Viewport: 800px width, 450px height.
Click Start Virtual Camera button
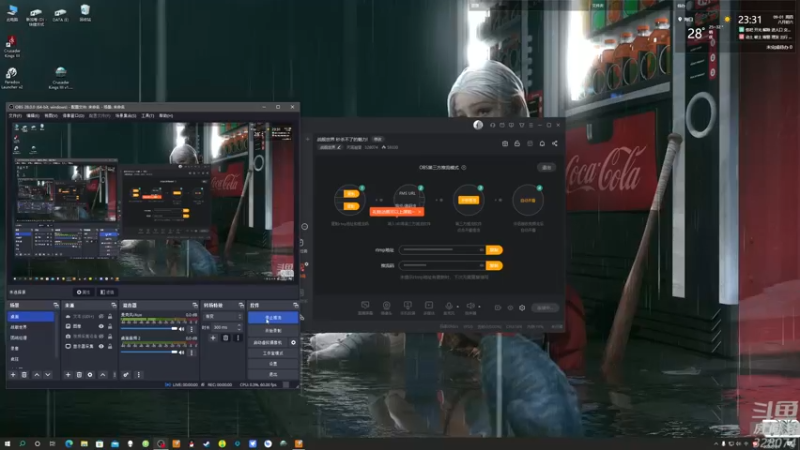268,342
